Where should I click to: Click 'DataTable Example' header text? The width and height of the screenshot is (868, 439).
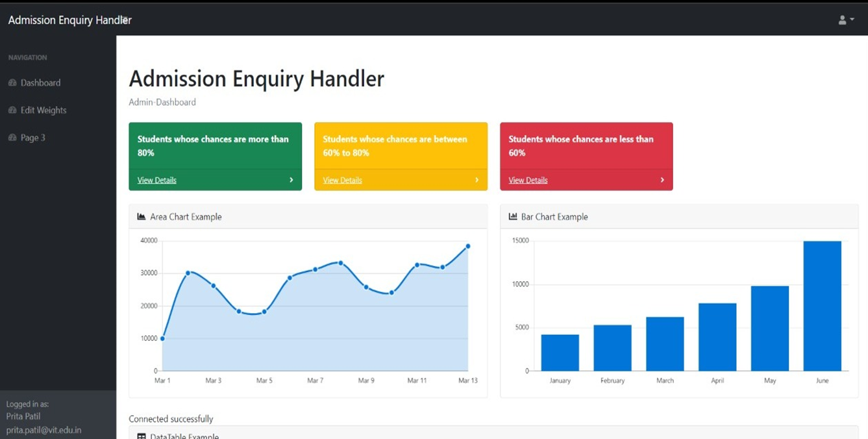184,436
